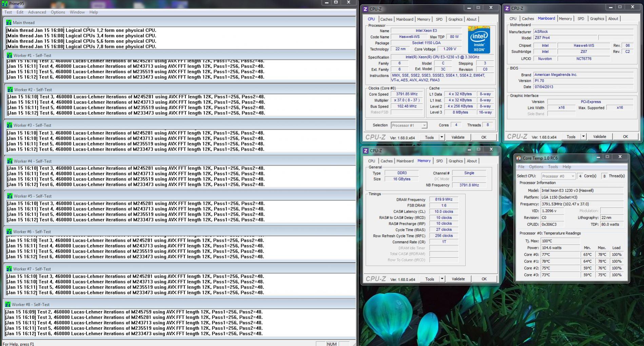Viewport: 644px width, 346px height.
Task: Click the Worker #2 Self-Test window icon
Action: [10, 90]
